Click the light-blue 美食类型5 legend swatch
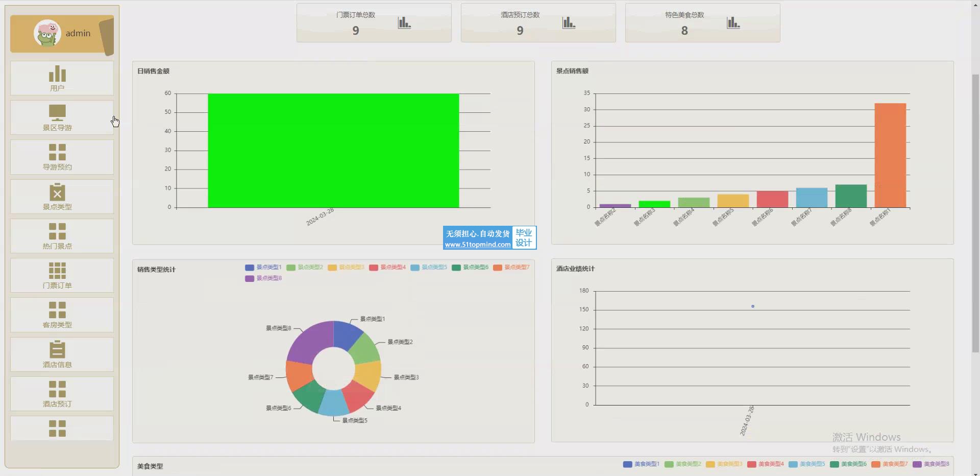 pos(793,464)
